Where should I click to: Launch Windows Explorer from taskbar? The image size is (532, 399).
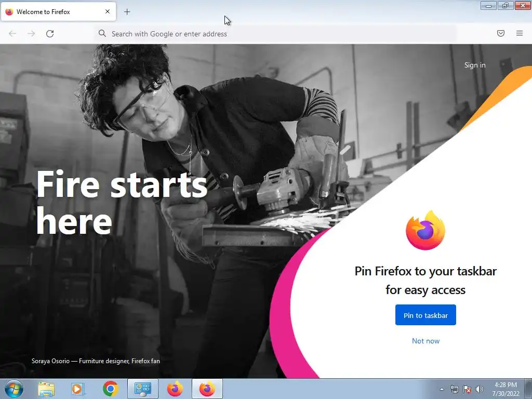pyautogui.click(x=46, y=389)
